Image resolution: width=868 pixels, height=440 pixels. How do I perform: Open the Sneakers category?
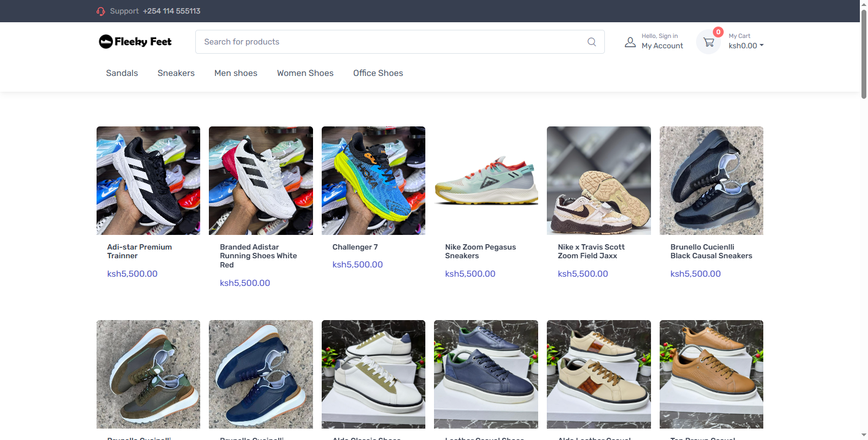click(x=176, y=73)
